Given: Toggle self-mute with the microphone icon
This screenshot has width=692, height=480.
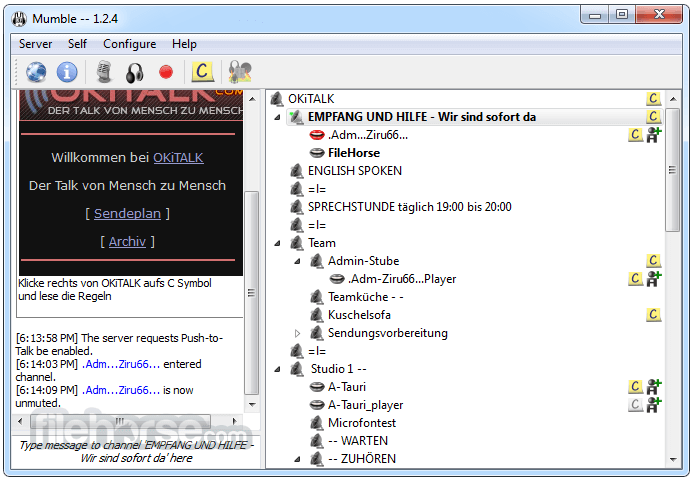Looking at the screenshot, I should 104,72.
